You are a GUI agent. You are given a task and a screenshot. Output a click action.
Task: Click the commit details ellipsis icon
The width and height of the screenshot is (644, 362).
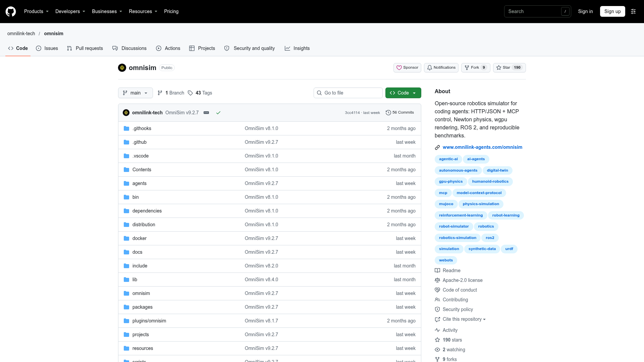pyautogui.click(x=206, y=113)
